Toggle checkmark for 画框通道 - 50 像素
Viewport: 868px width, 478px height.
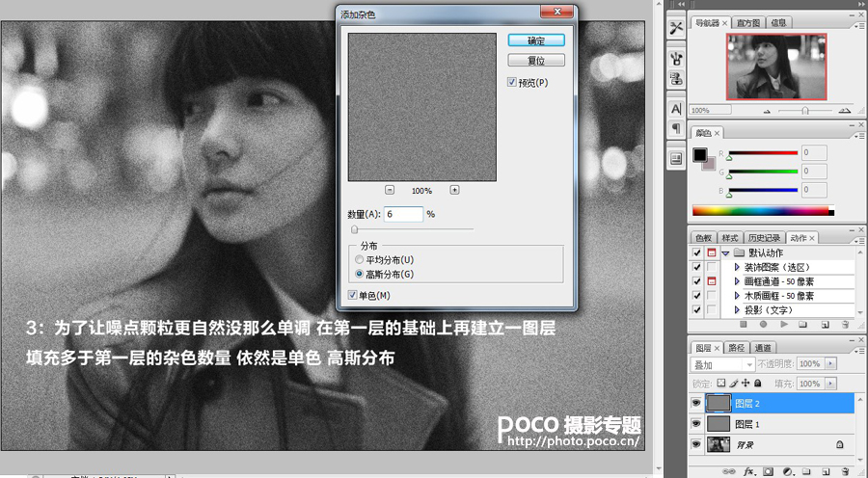click(697, 281)
